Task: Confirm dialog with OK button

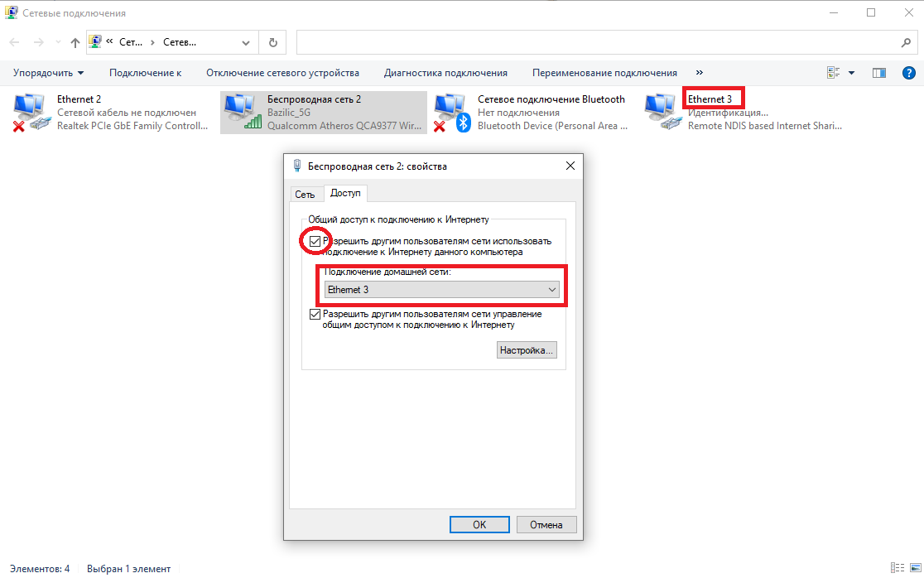Action: pos(479,524)
